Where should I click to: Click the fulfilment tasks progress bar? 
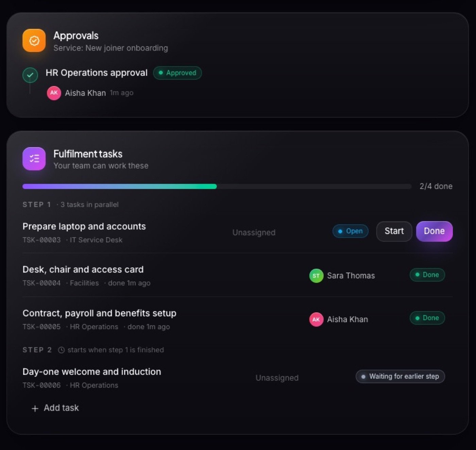217,186
